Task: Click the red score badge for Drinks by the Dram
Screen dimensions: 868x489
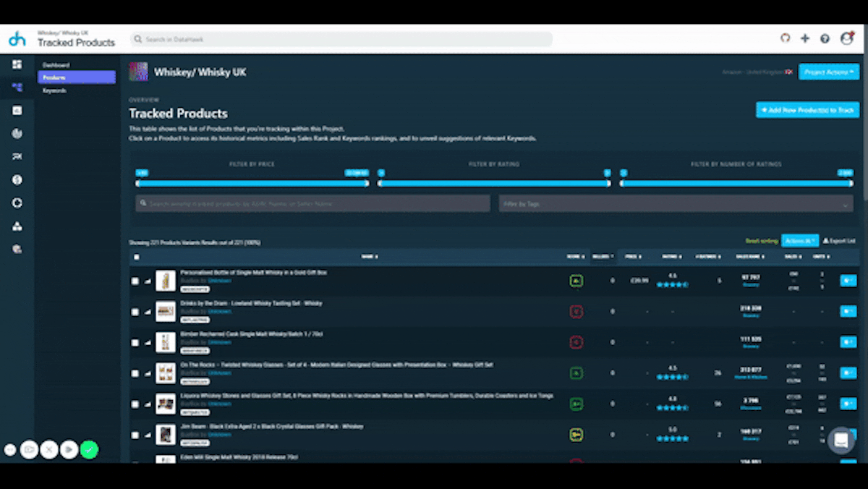Action: click(576, 311)
